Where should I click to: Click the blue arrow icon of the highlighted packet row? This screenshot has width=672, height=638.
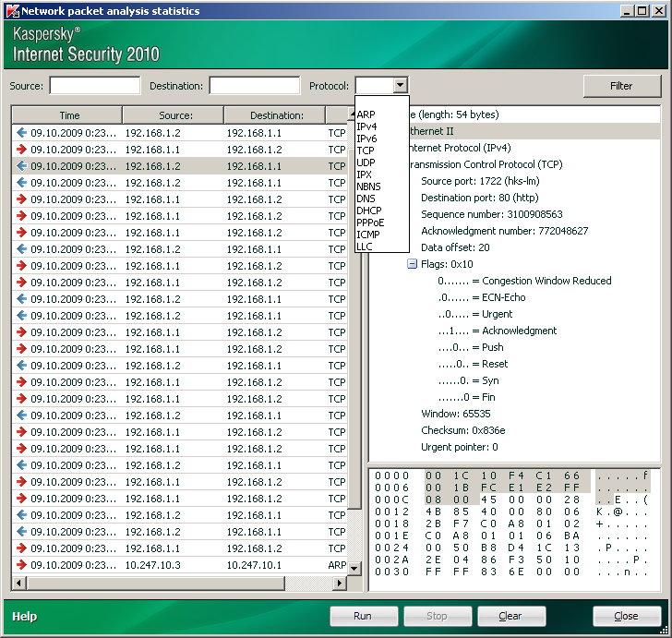click(21, 166)
